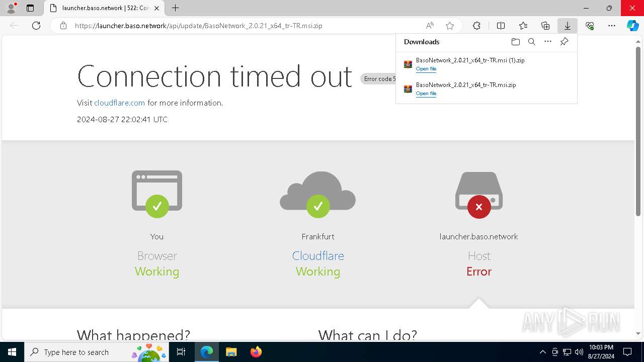This screenshot has width=644, height=362.
Task: Pin the Downloads panel
Action: tap(564, 42)
